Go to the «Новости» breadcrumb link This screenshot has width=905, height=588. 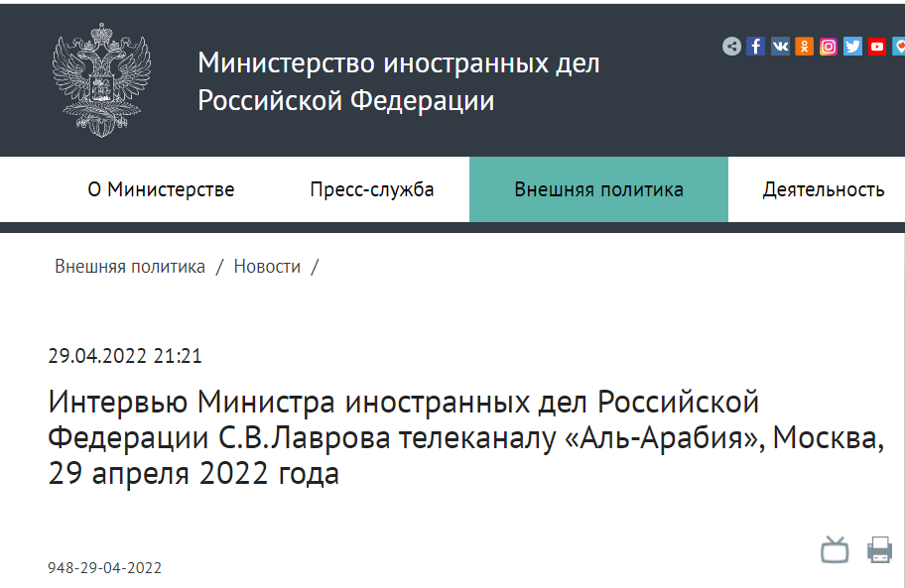click(267, 267)
